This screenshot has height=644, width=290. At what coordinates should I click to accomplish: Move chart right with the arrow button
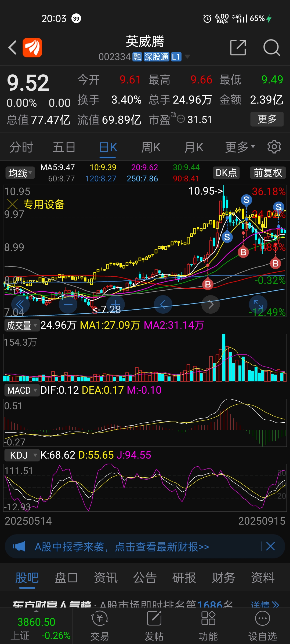(x=211, y=305)
